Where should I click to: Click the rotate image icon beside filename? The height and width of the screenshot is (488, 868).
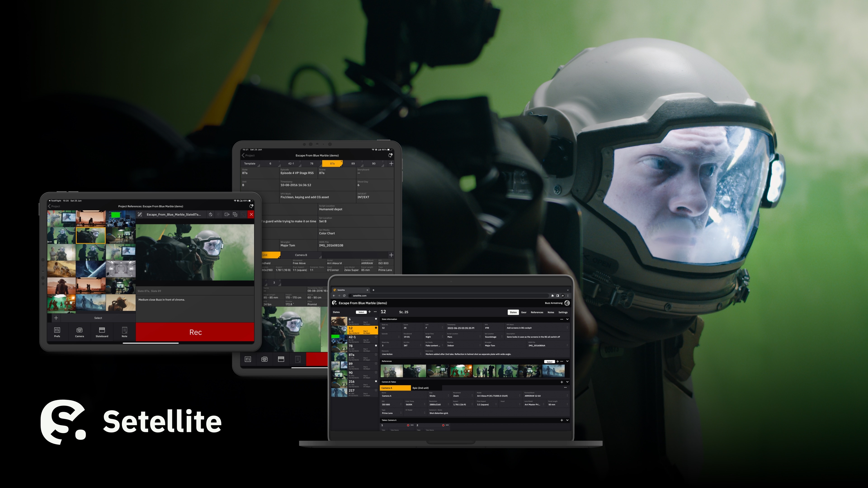point(210,215)
